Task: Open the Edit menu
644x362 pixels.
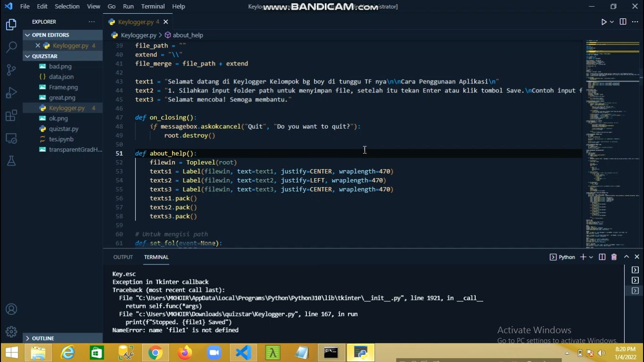Action: 42,6
